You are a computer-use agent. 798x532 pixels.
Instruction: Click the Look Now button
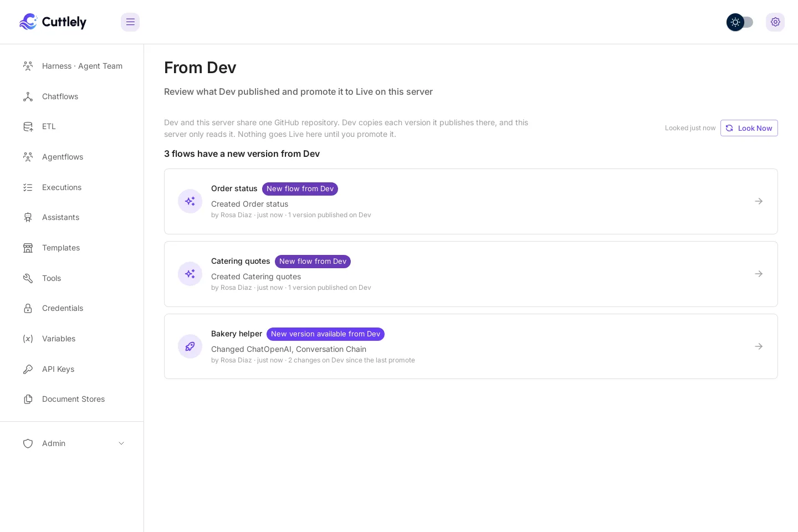(749, 128)
